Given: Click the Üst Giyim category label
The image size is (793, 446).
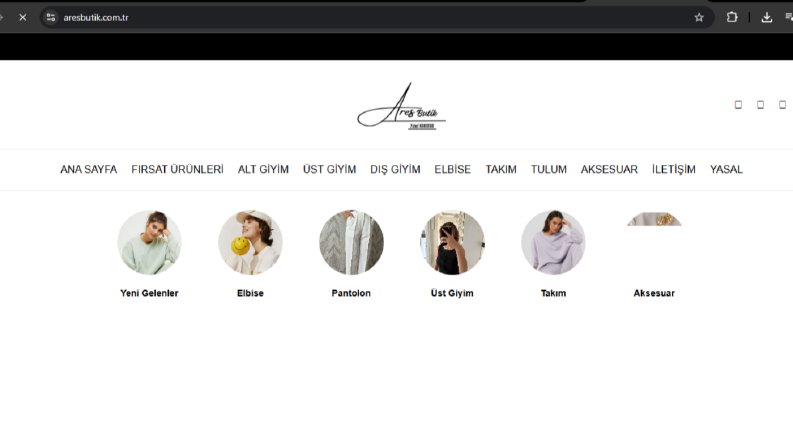Looking at the screenshot, I should (452, 293).
